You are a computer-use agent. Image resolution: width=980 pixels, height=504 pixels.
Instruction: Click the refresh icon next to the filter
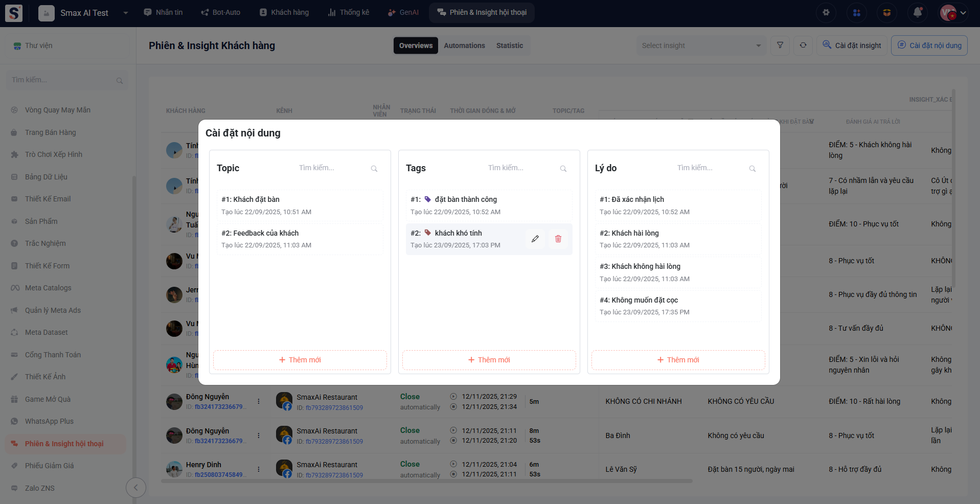click(803, 45)
